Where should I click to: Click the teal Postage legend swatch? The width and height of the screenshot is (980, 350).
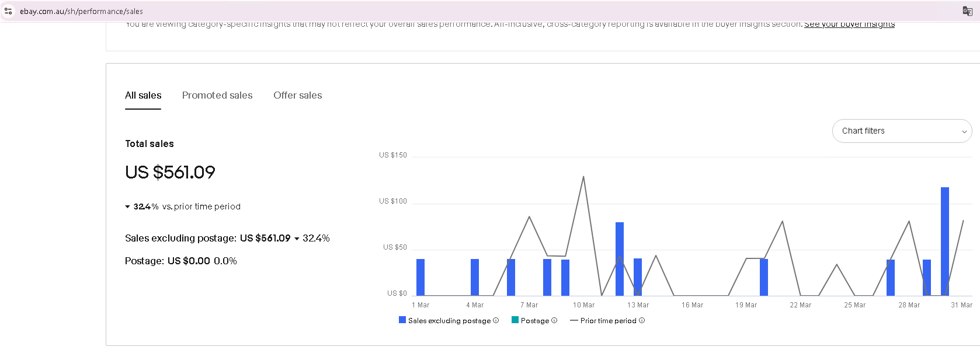[515, 320]
